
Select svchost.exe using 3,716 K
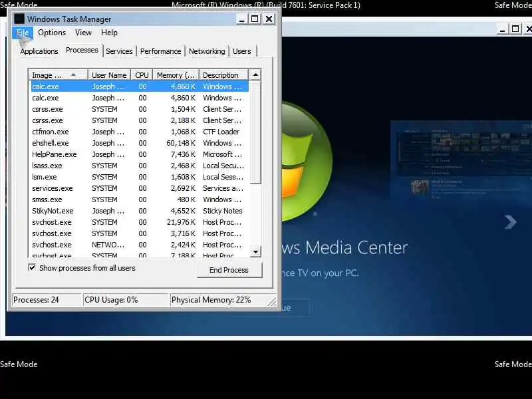click(140, 233)
